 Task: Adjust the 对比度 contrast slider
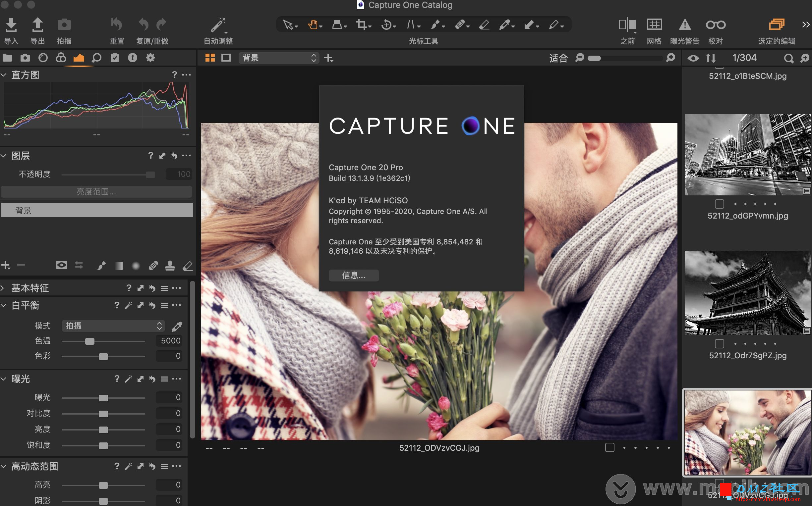pos(103,414)
